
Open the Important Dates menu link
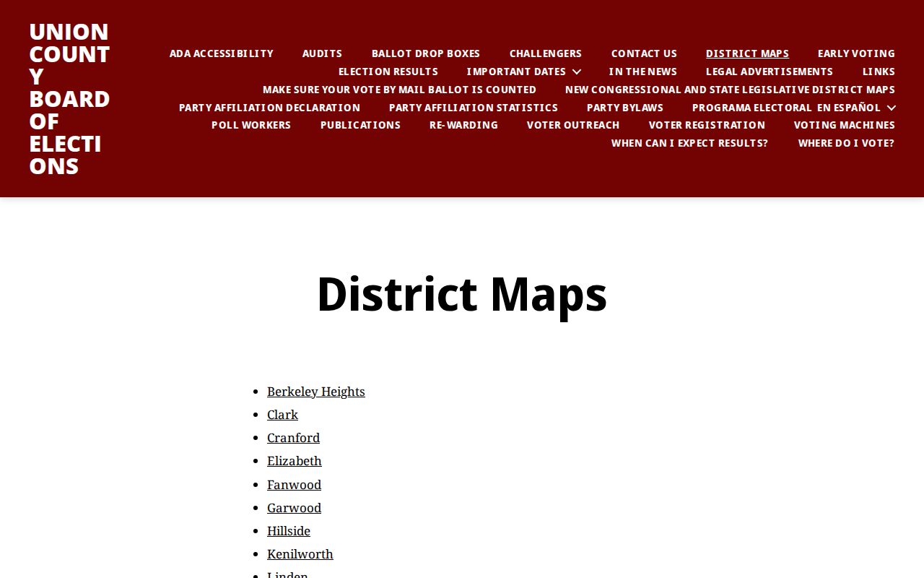click(x=516, y=72)
